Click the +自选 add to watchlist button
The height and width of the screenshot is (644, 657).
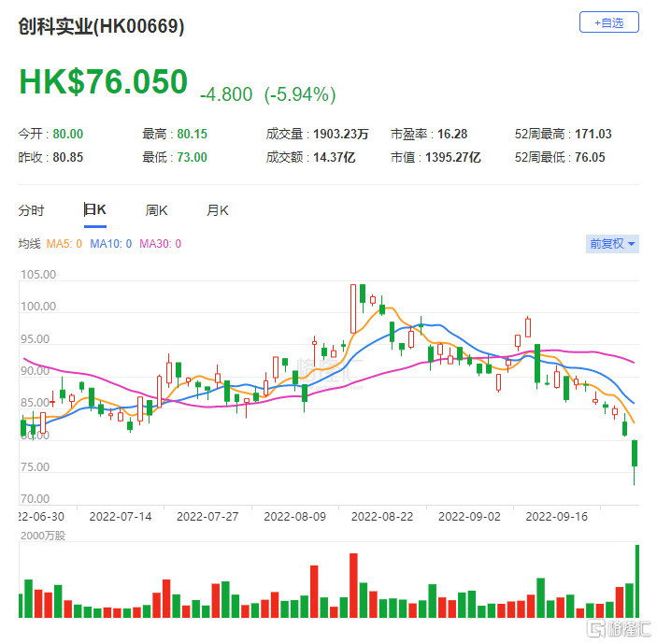pos(608,22)
